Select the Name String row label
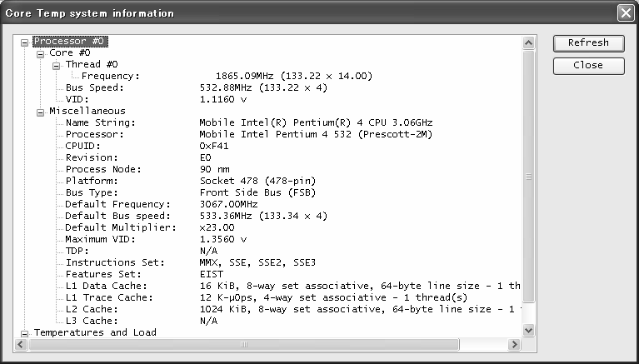639x364 pixels. coord(101,122)
